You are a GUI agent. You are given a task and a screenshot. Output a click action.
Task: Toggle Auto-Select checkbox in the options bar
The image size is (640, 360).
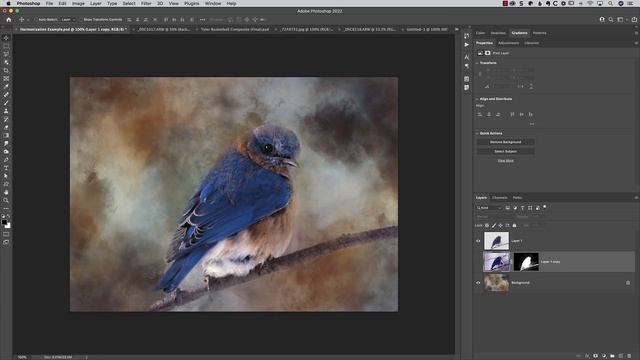click(36, 20)
